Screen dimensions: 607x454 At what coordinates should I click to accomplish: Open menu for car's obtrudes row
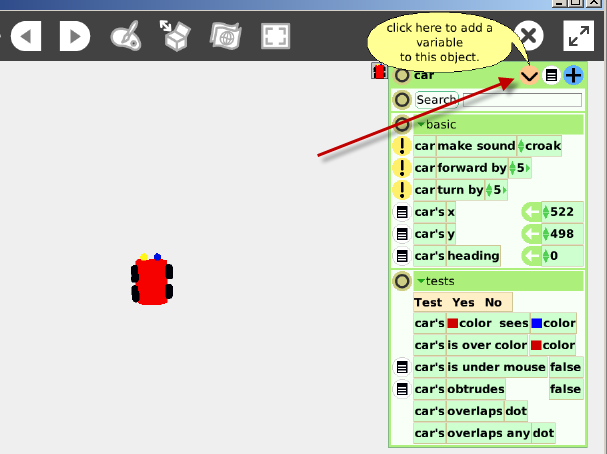click(402, 389)
